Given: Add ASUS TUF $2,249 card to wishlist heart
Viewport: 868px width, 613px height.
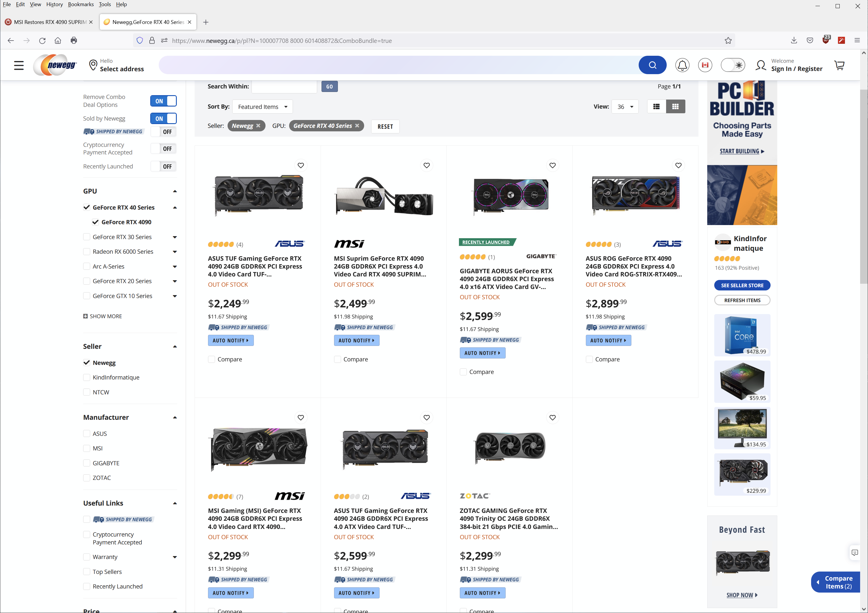Looking at the screenshot, I should coord(301,165).
